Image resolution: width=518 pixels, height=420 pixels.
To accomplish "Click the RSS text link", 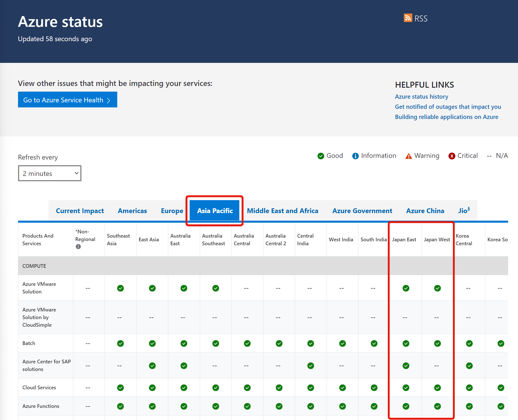I will [421, 19].
